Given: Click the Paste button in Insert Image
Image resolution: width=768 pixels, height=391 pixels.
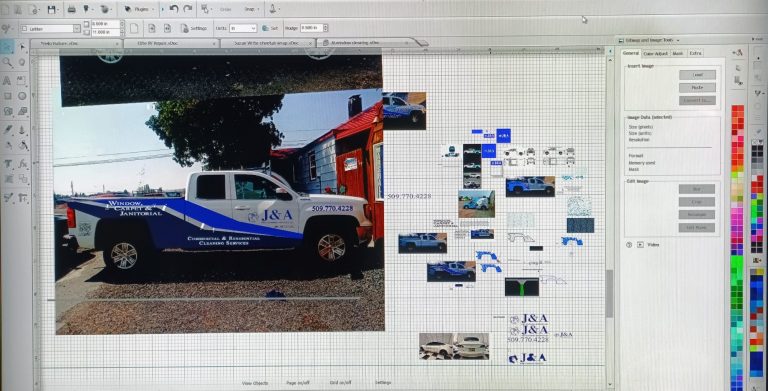Looking at the screenshot, I should (x=697, y=87).
